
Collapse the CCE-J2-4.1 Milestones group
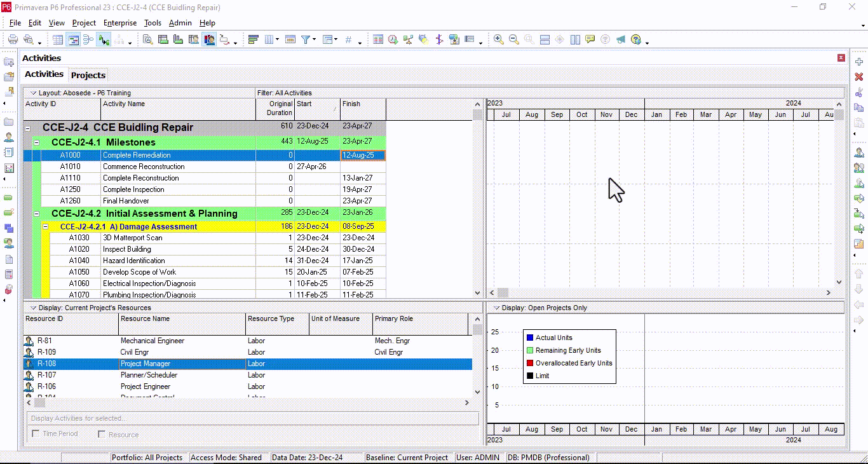tap(36, 142)
